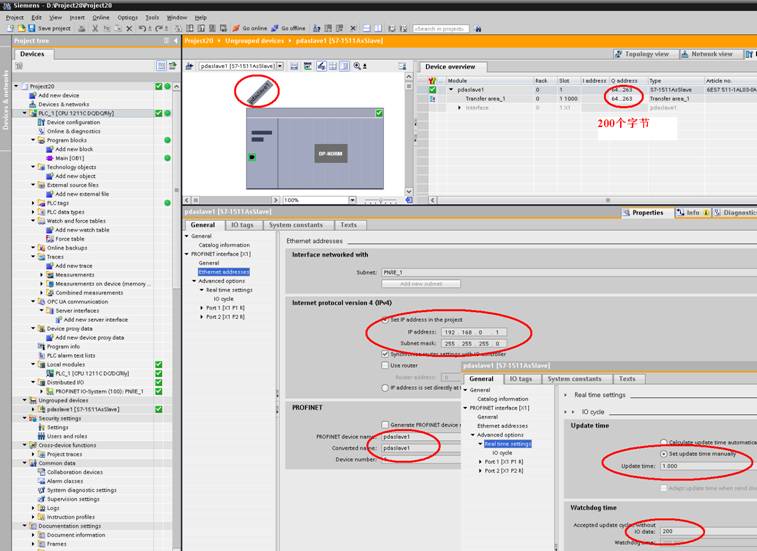Image resolution: width=757 pixels, height=551 pixels.
Task: Switch to System constants tab in left inspector
Action: tap(295, 225)
